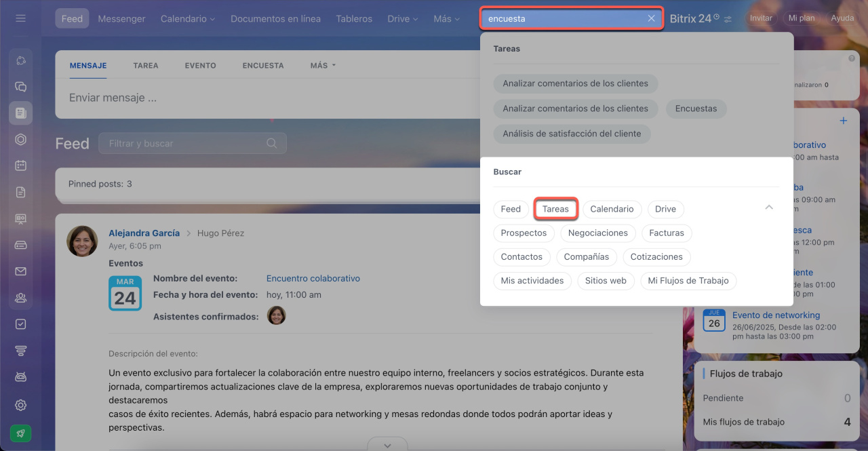The height and width of the screenshot is (451, 868).
Task: Open the MÁS dropdown in post composer
Action: [323, 66]
